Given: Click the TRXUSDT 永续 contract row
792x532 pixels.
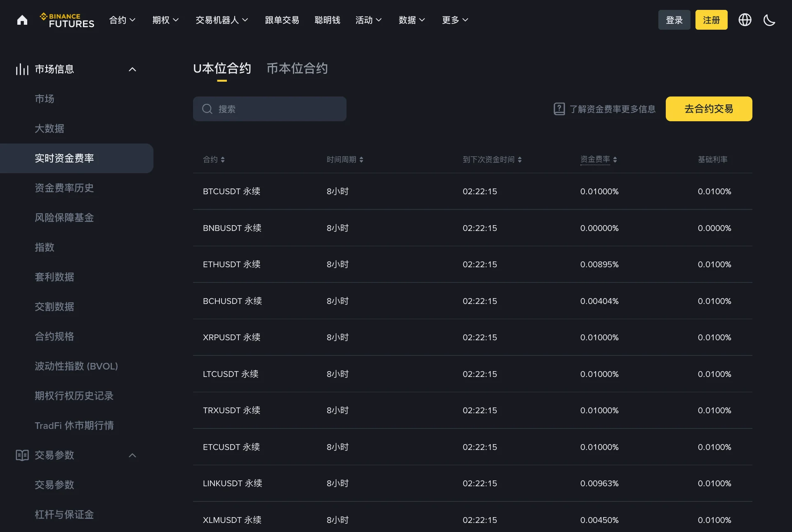Looking at the screenshot, I should [472, 410].
